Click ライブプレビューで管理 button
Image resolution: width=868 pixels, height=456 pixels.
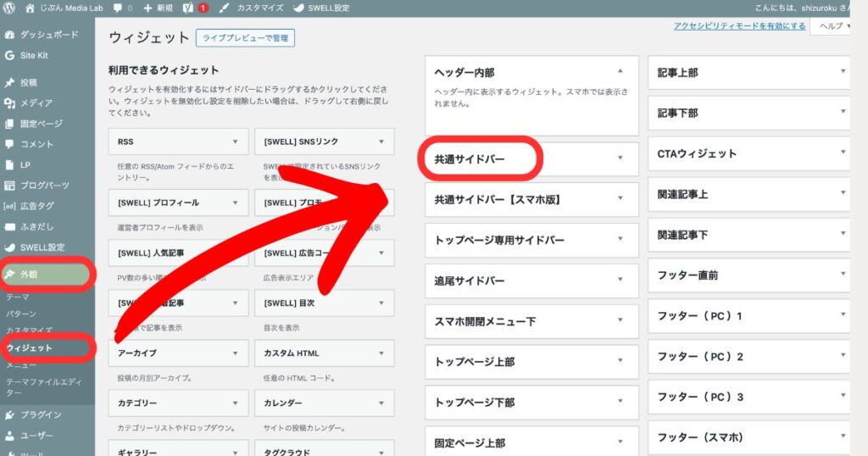[x=245, y=38]
